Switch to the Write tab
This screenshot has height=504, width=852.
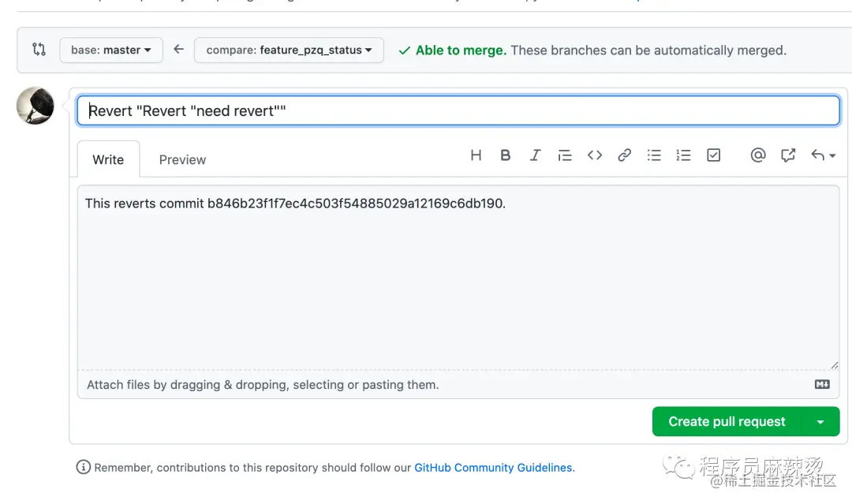[x=108, y=159]
